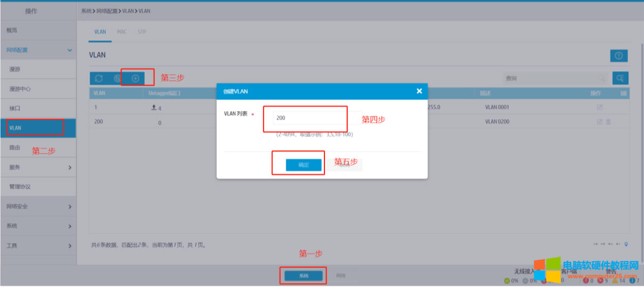
Task: Click the 系统 button at bottom
Action: [x=304, y=276]
